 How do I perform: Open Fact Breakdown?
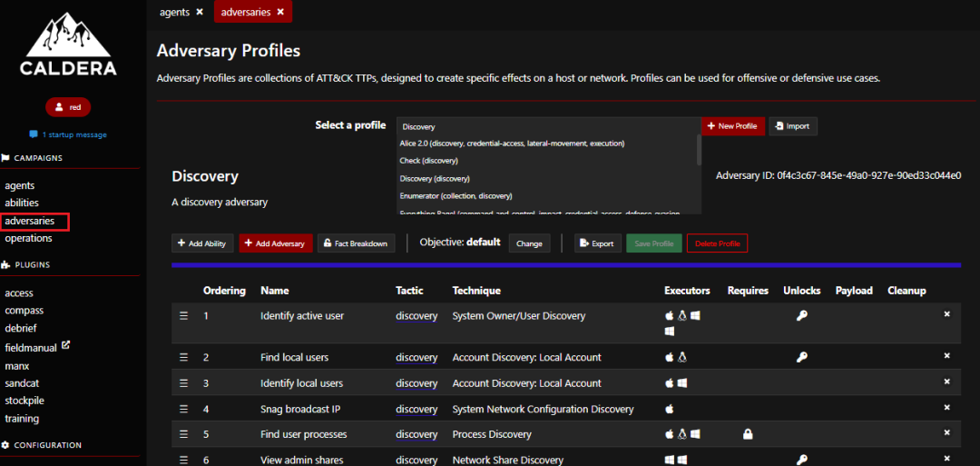tap(357, 243)
